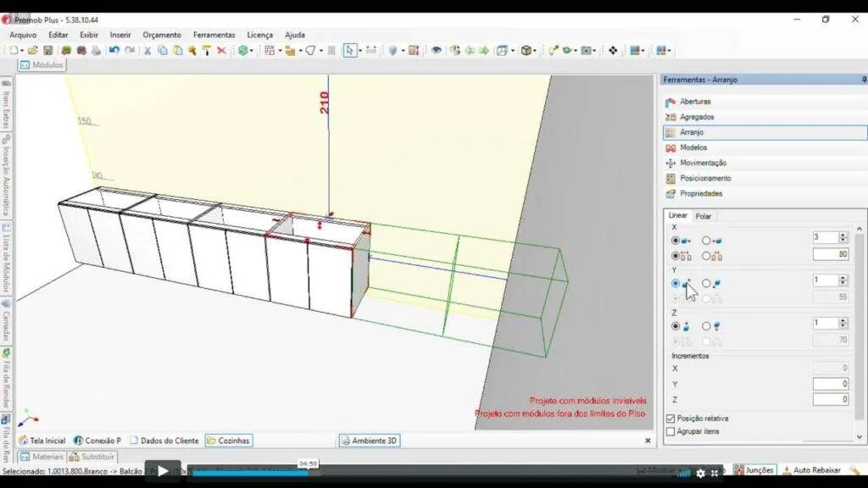The image size is (868, 488).
Task: Copy the selected module
Action: pyautogui.click(x=163, y=50)
